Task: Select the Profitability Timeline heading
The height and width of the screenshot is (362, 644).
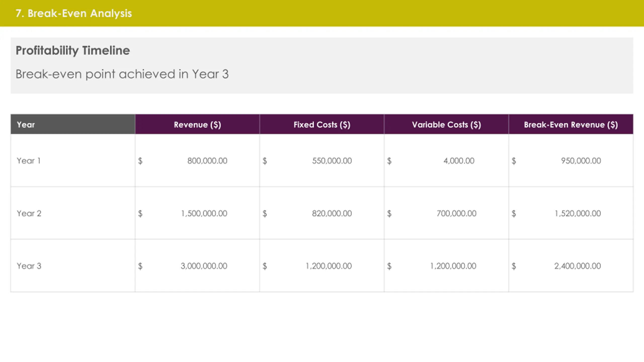Action: click(x=73, y=51)
